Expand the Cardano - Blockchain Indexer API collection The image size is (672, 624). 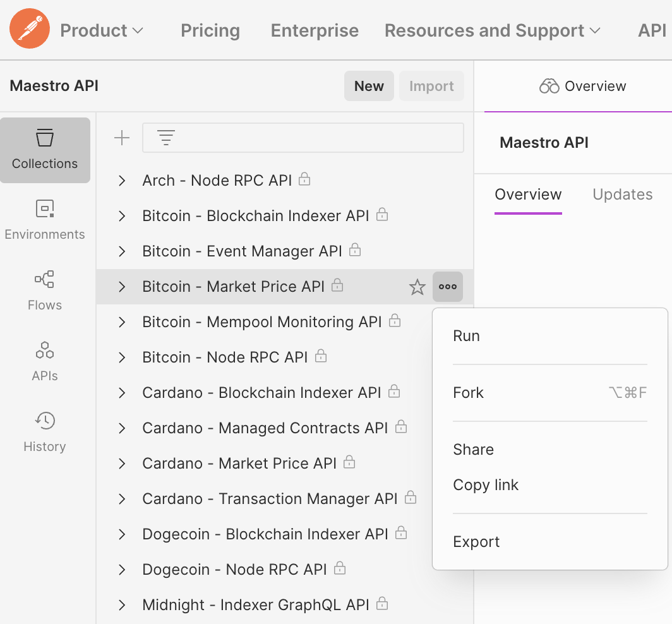coord(122,392)
